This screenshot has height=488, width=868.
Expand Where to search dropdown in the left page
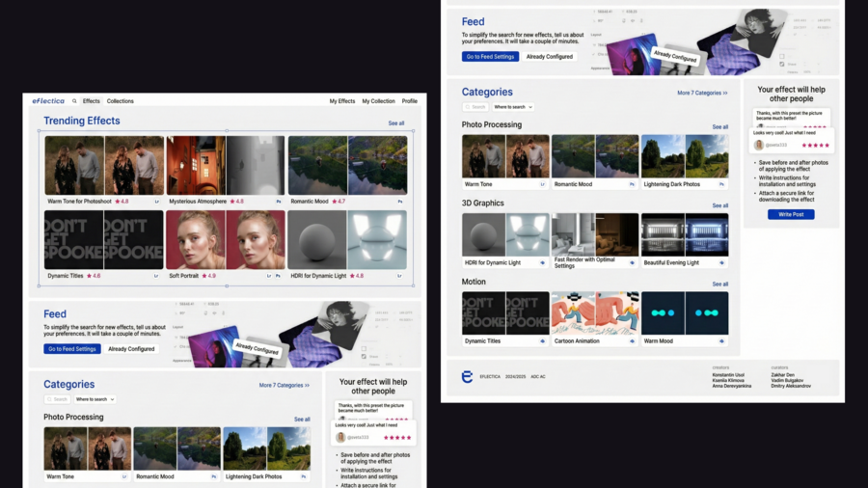pyautogui.click(x=95, y=399)
